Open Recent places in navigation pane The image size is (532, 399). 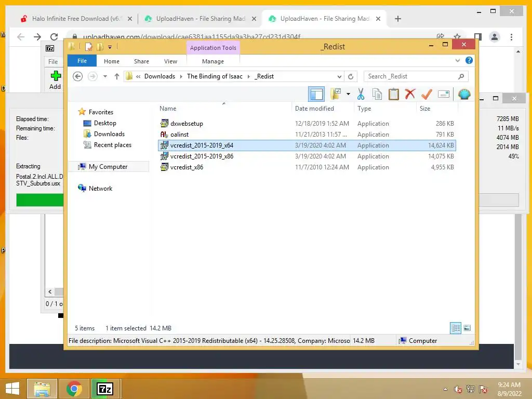pos(113,145)
